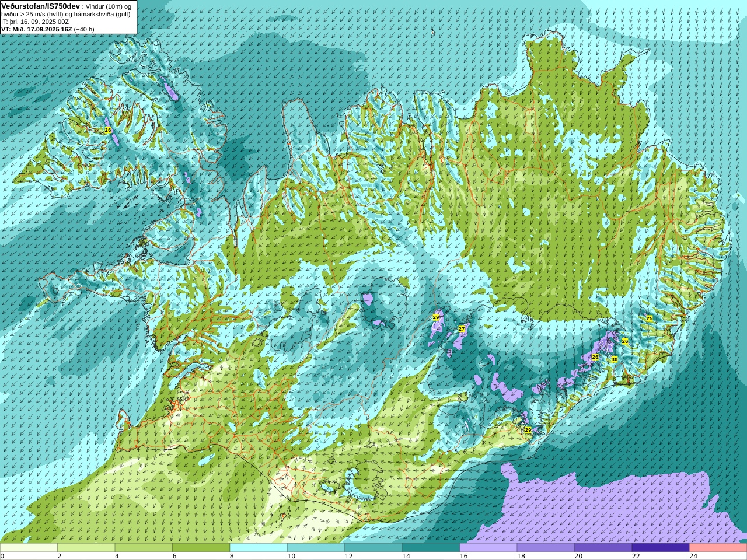Viewport: 747px width, 560px height.
Task: Pick the 20–22 m/s violet legend swatch
Action: click(x=603, y=548)
